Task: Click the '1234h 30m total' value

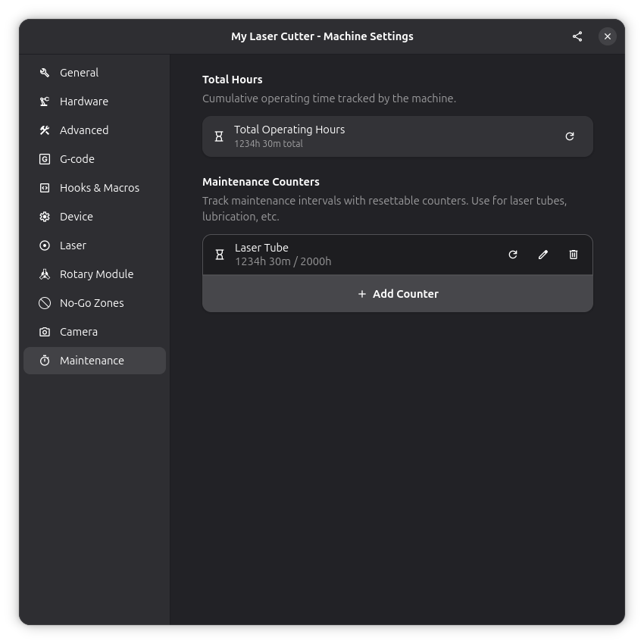Action: pyautogui.click(x=268, y=144)
